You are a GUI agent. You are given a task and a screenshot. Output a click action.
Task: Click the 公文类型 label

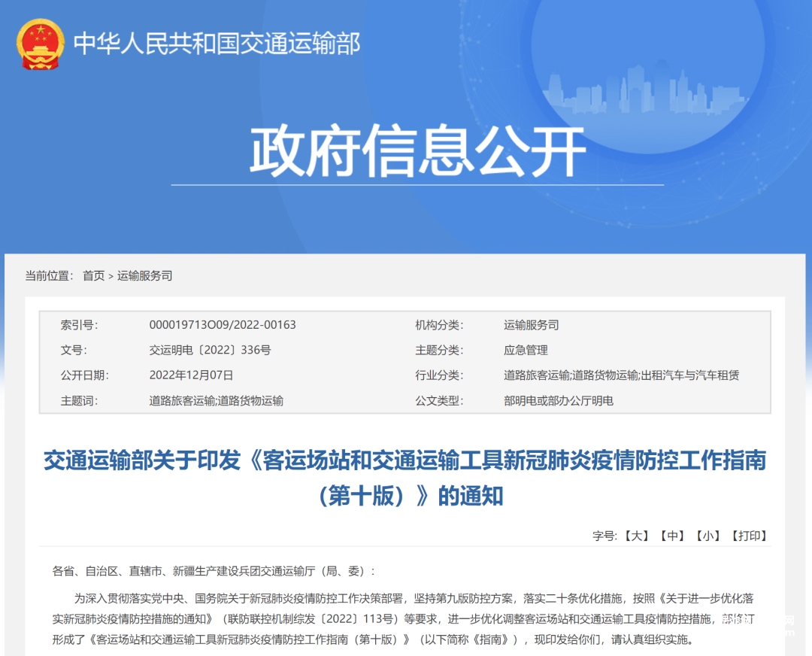pyautogui.click(x=439, y=400)
